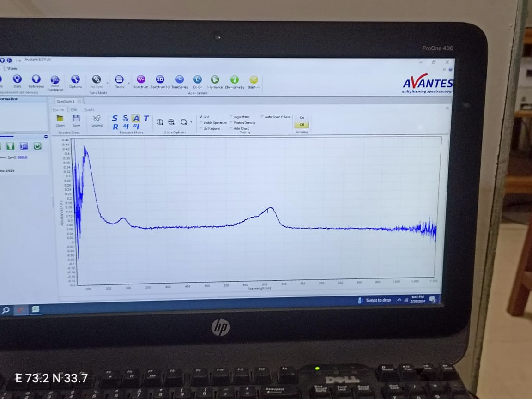532x399 pixels.
Task: Collapse left panel using round minus button
Action: click(x=46, y=136)
